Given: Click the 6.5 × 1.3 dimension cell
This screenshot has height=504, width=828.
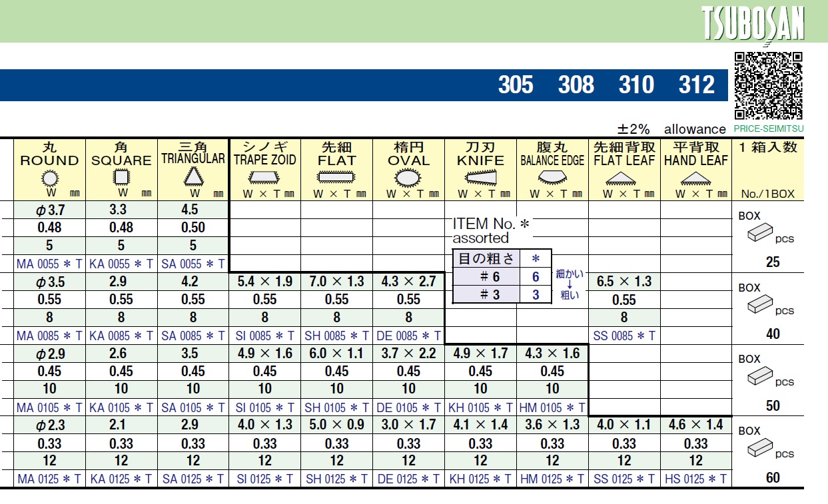Looking at the screenshot, I should click(624, 282).
